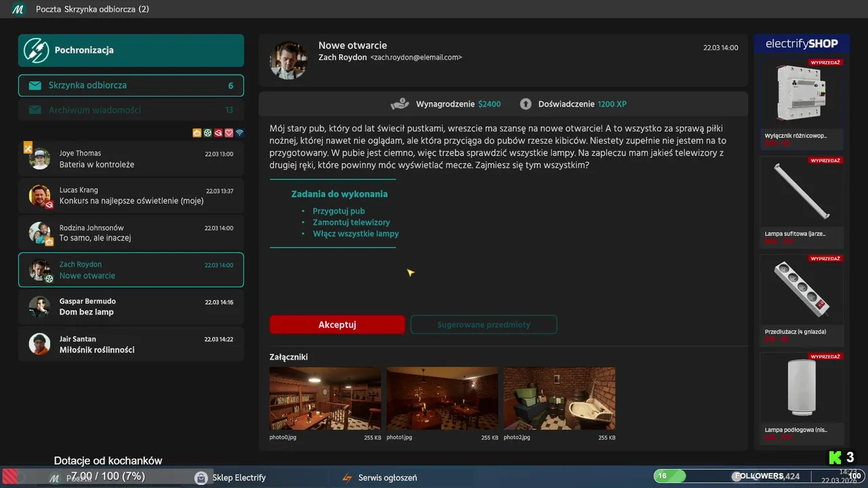Click the envelope icon beside Skrzynka odbiorcza
Viewport: 868px width, 488px height.
point(35,85)
